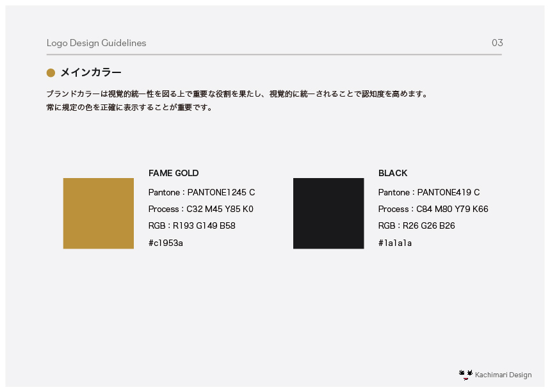Click the page number 03
The height and width of the screenshot is (392, 550).
[x=497, y=43]
